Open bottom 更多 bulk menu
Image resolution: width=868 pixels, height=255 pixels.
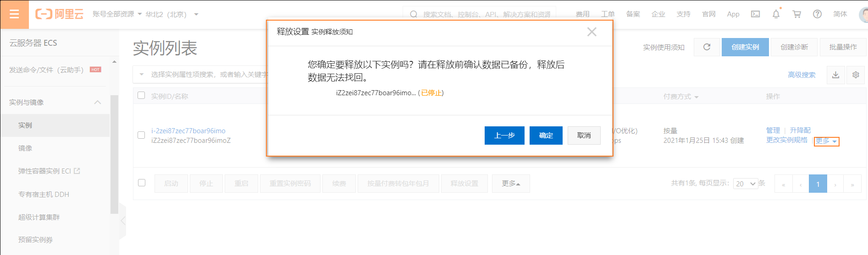tap(511, 184)
